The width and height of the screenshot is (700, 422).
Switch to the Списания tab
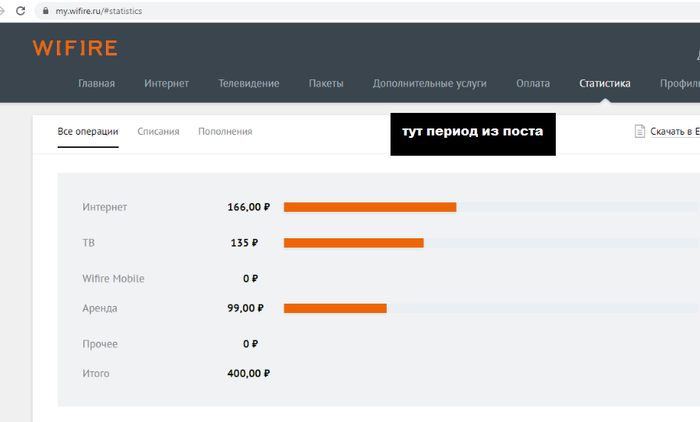(x=158, y=131)
